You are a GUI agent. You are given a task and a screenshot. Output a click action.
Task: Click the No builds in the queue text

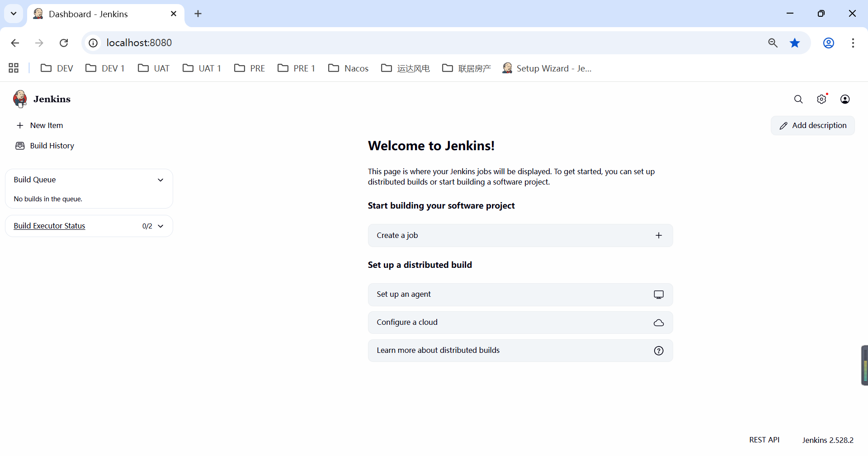point(48,199)
